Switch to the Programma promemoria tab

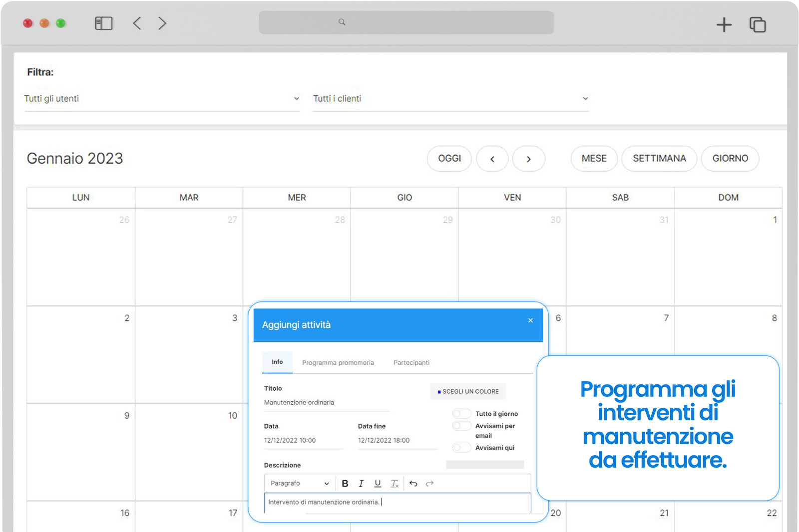(x=338, y=363)
